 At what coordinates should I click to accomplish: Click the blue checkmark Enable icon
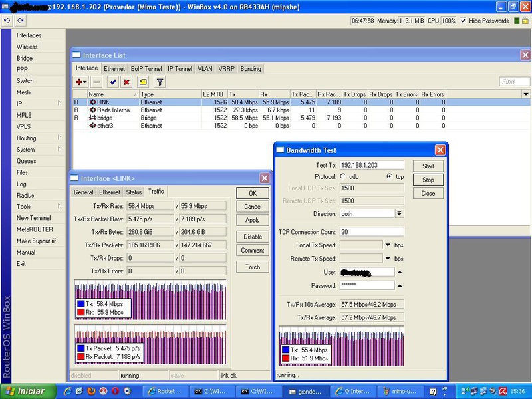112,82
